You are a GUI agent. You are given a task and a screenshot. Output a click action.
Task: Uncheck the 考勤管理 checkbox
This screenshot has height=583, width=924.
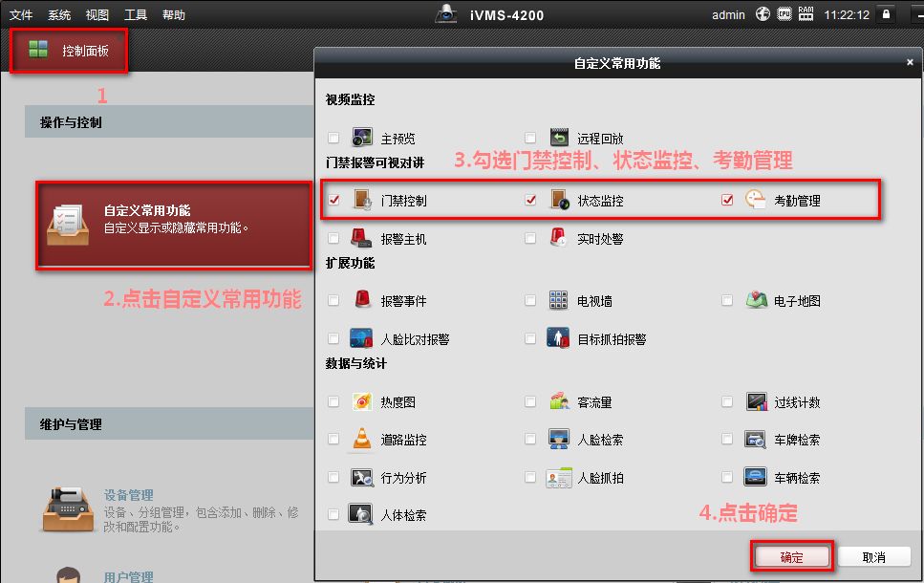727,201
